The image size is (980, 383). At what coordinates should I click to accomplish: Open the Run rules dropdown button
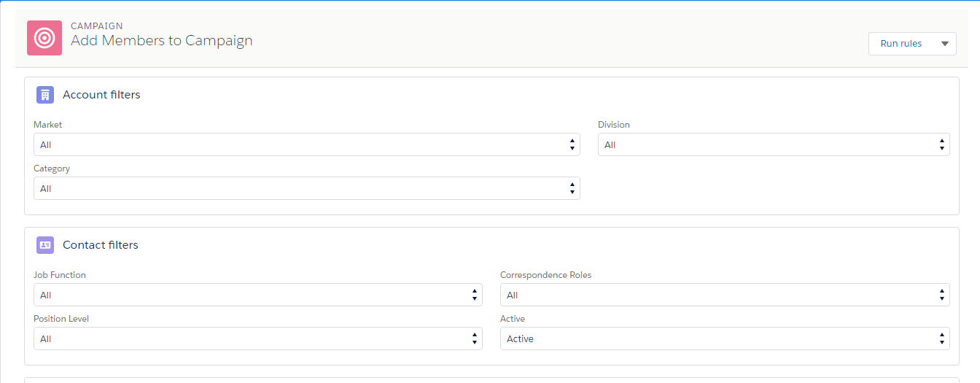point(911,44)
